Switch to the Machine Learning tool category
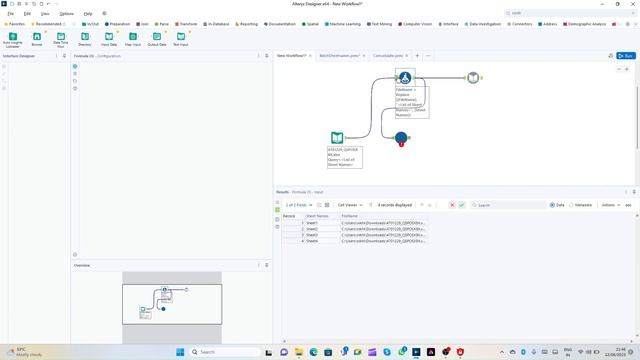The width and height of the screenshot is (640, 360). click(343, 24)
